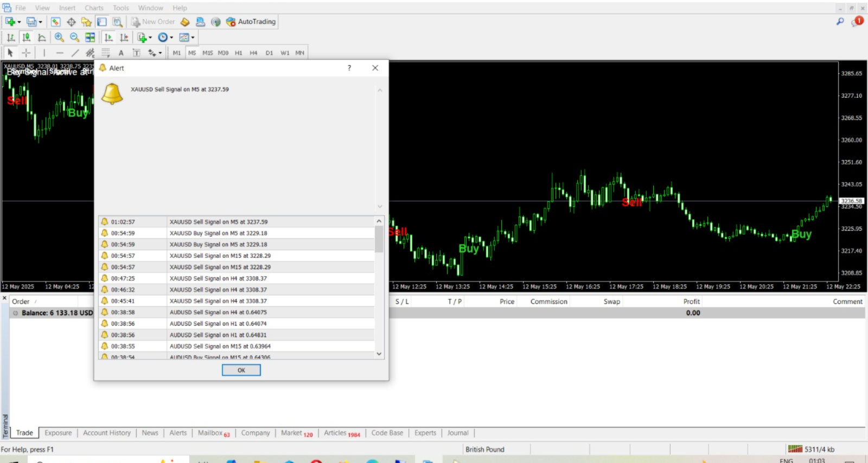The width and height of the screenshot is (868, 463).
Task: Close the Terminal panel with the X
Action: coord(4,299)
